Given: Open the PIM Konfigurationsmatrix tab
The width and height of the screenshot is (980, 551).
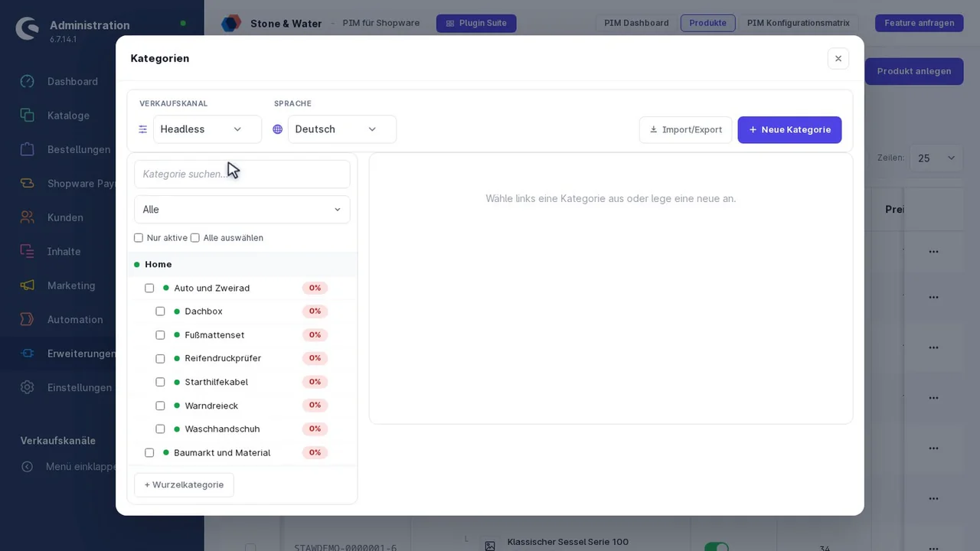Looking at the screenshot, I should (799, 23).
